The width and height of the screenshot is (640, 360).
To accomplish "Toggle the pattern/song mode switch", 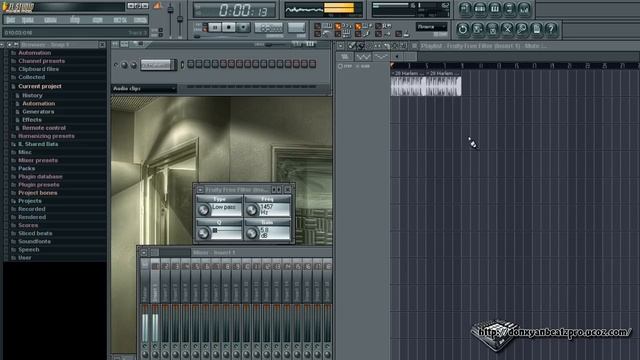I will [x=204, y=27].
